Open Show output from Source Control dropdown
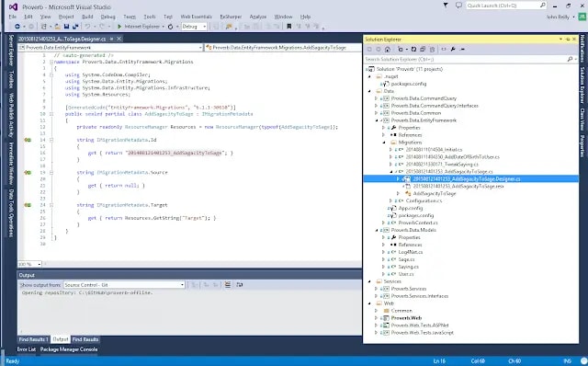The image size is (588, 366). (x=124, y=285)
